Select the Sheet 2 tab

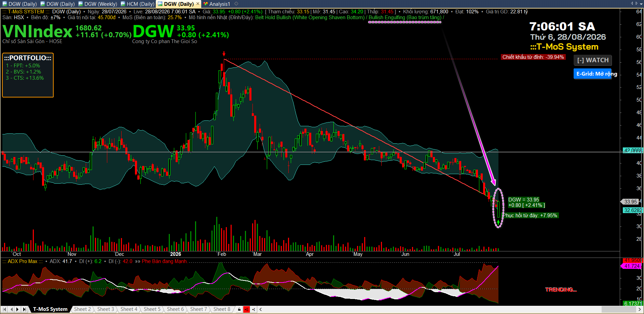tap(82, 309)
